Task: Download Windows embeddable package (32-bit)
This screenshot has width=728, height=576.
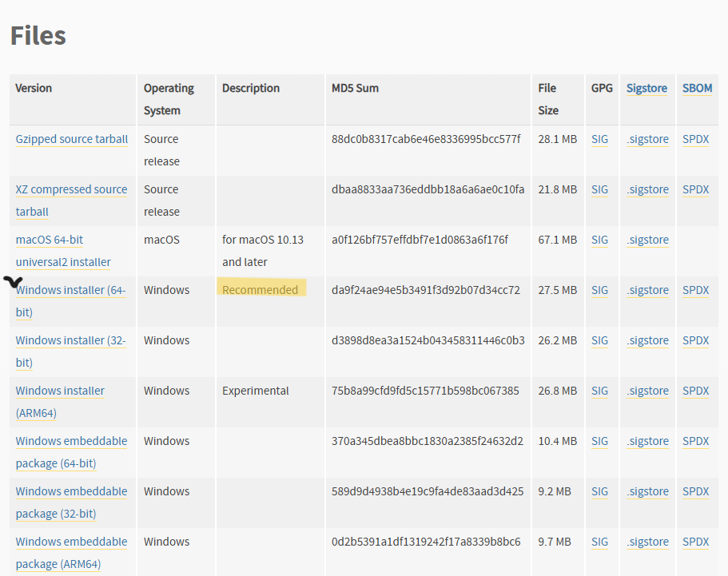Action: coord(71,503)
